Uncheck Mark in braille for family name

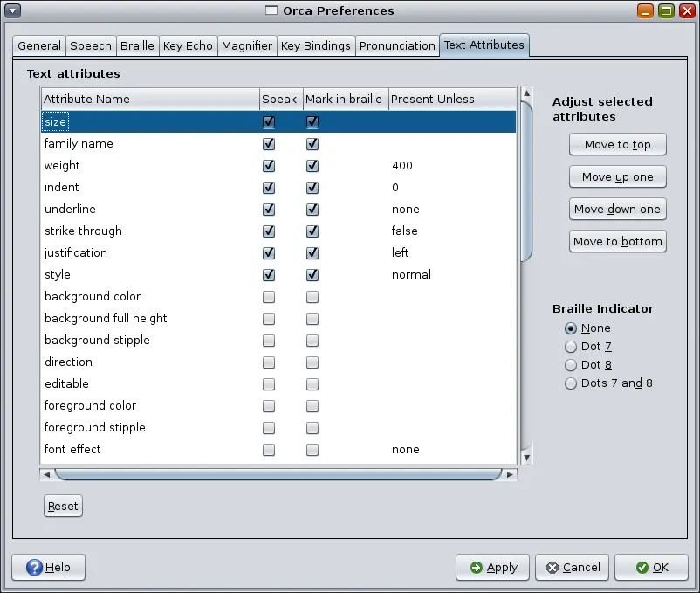point(312,144)
